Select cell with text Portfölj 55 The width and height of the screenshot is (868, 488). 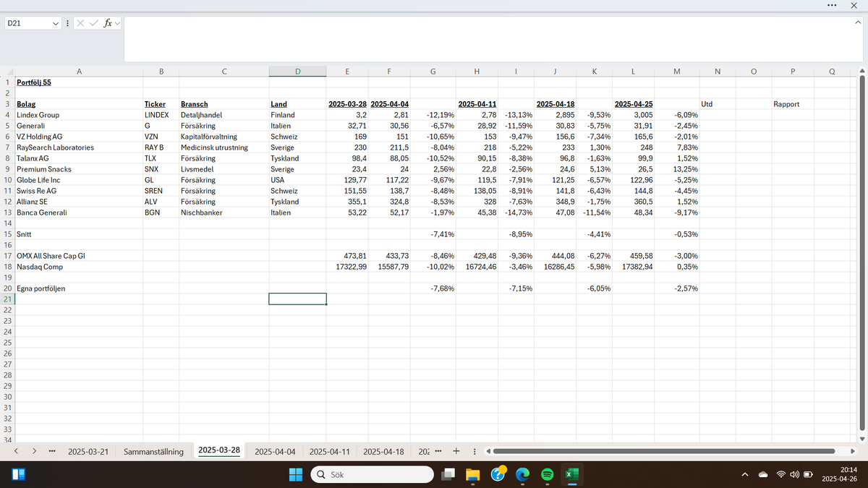click(x=79, y=82)
